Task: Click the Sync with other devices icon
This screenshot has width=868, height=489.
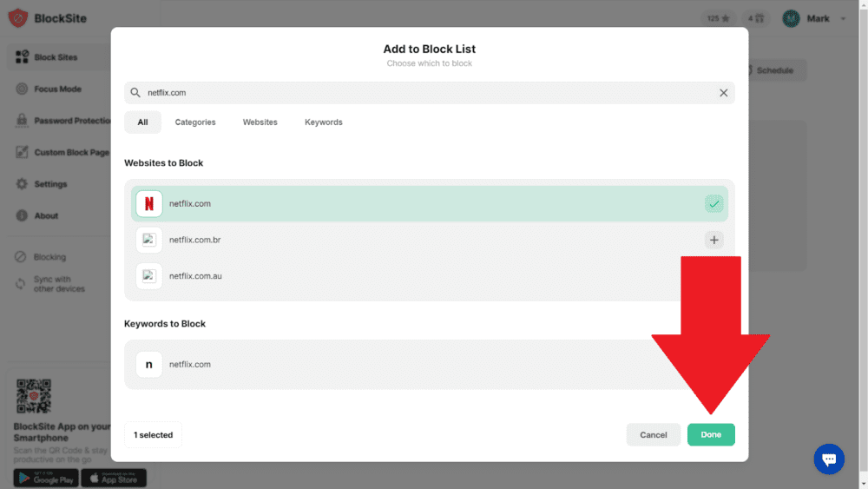Action: [x=21, y=284]
